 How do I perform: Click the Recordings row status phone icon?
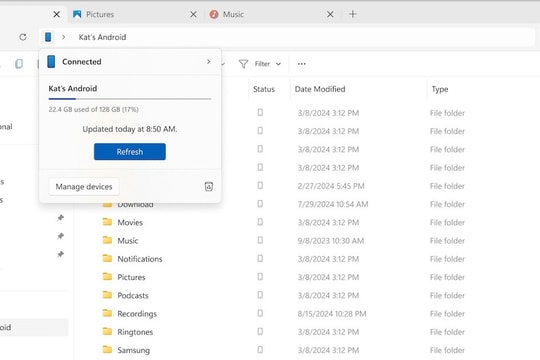click(260, 313)
